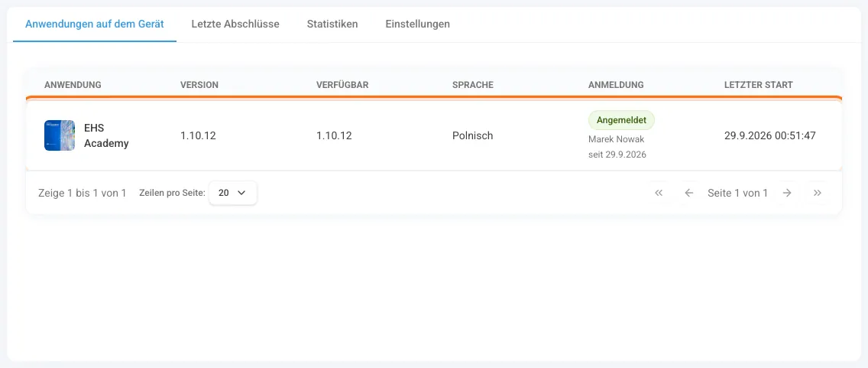Sort by the Anwendung column header
This screenshot has width=868, height=368.
(73, 85)
